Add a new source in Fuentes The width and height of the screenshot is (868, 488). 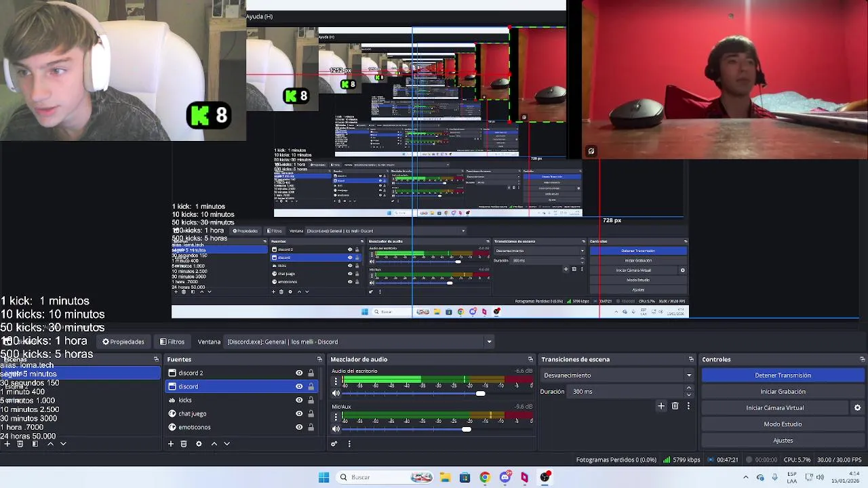click(x=171, y=444)
